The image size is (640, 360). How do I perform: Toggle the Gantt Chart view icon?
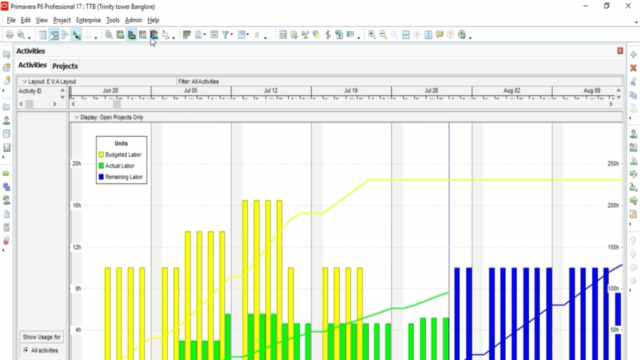[54, 35]
